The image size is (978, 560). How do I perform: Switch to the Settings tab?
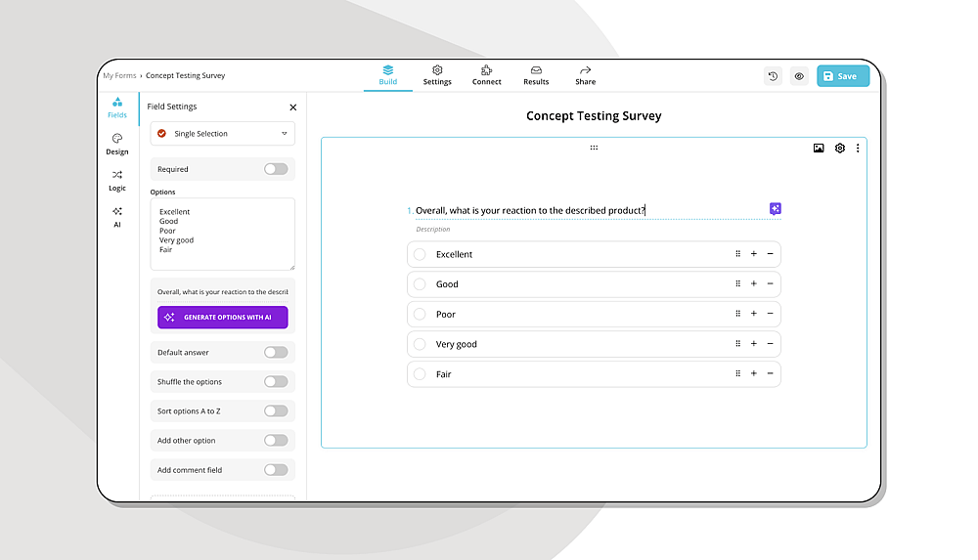tap(437, 75)
